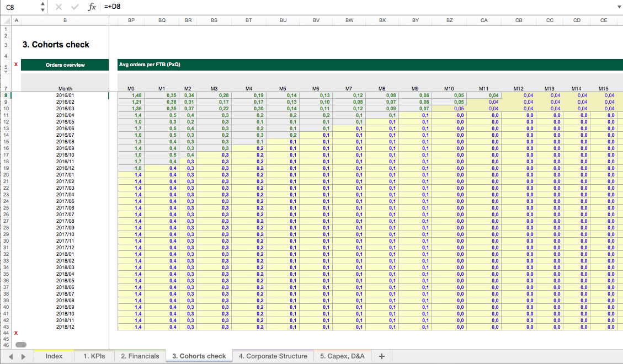The image size is (623, 364).
Task: Select the 2018/01 month cell
Action: click(x=65, y=254)
